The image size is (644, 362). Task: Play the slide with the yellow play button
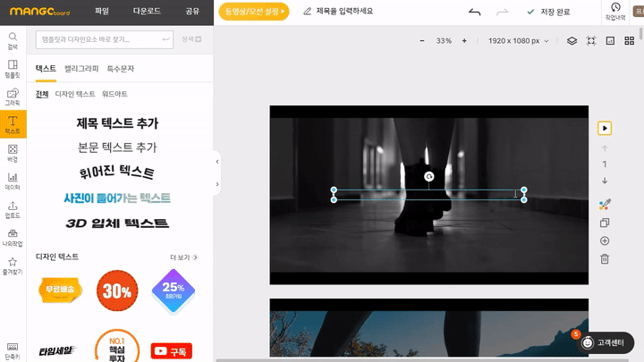[605, 129]
